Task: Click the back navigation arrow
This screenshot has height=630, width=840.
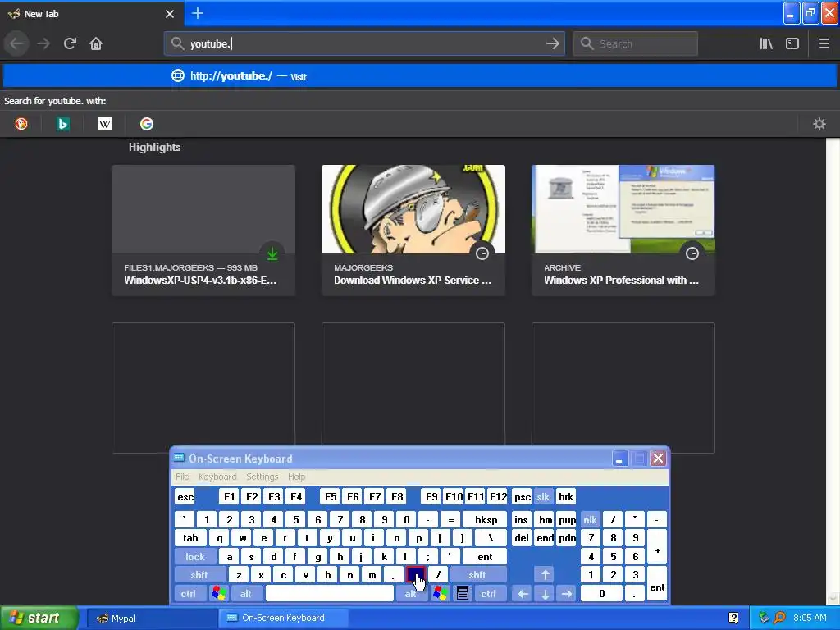Action: coord(16,43)
